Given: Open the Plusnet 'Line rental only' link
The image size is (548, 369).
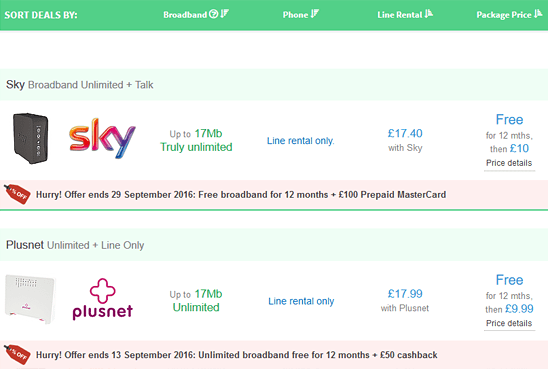Looking at the screenshot, I should click(301, 301).
